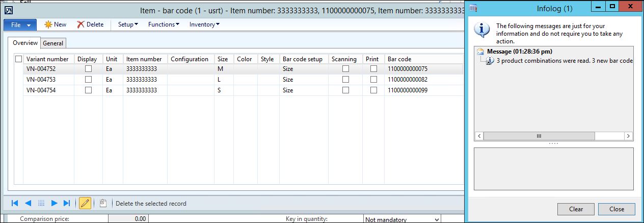The height and width of the screenshot is (223, 644).
Task: Expand the Setup menu
Action: 128,24
